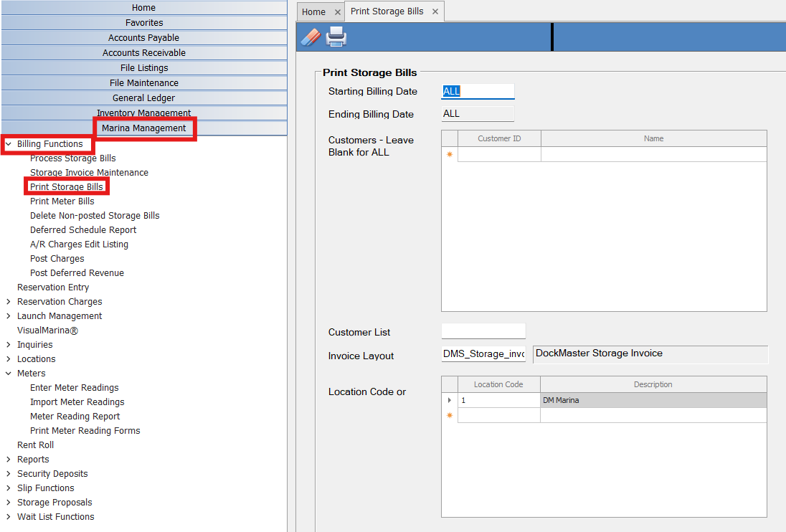This screenshot has width=786, height=532.
Task: Switch to the Home tab
Action: (313, 12)
